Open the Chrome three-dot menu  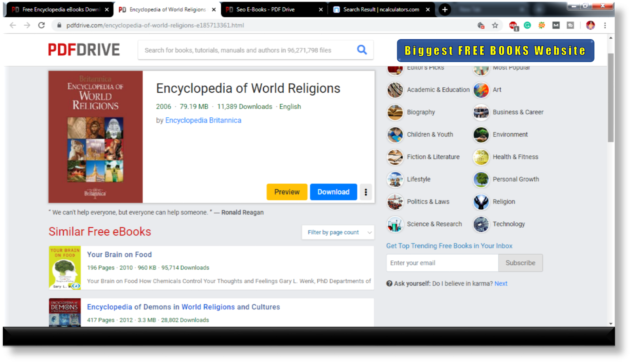(605, 25)
